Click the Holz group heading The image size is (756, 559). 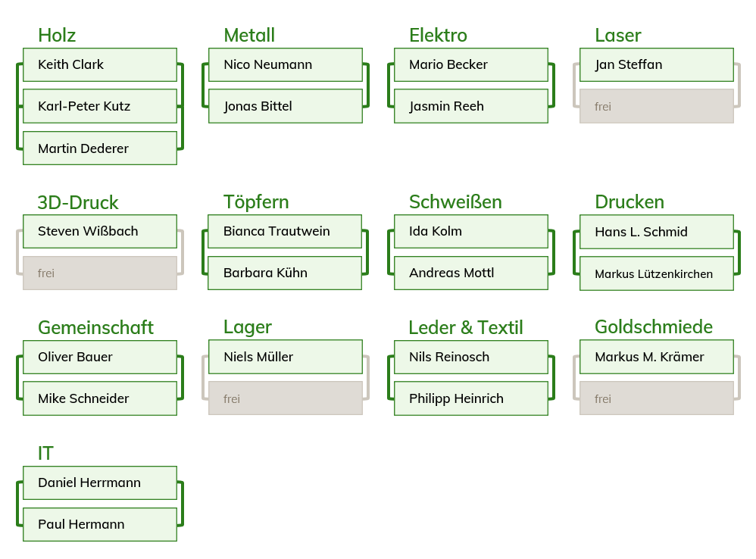[x=57, y=35]
